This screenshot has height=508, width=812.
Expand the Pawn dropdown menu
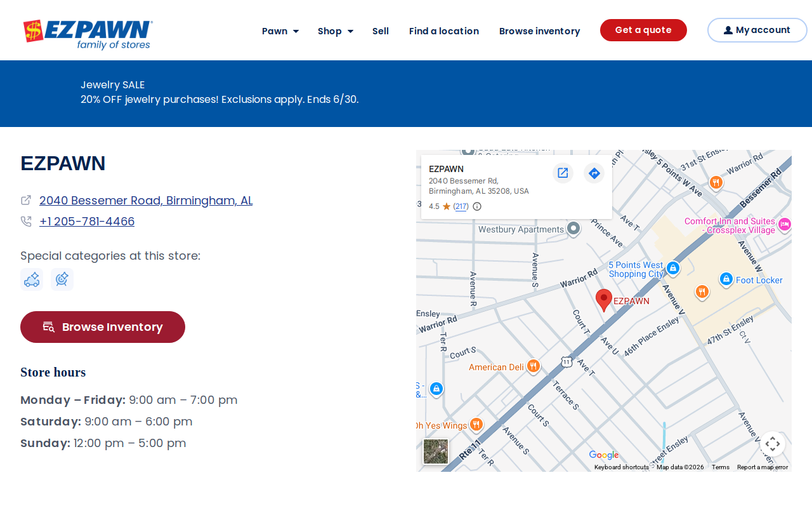coord(280,30)
